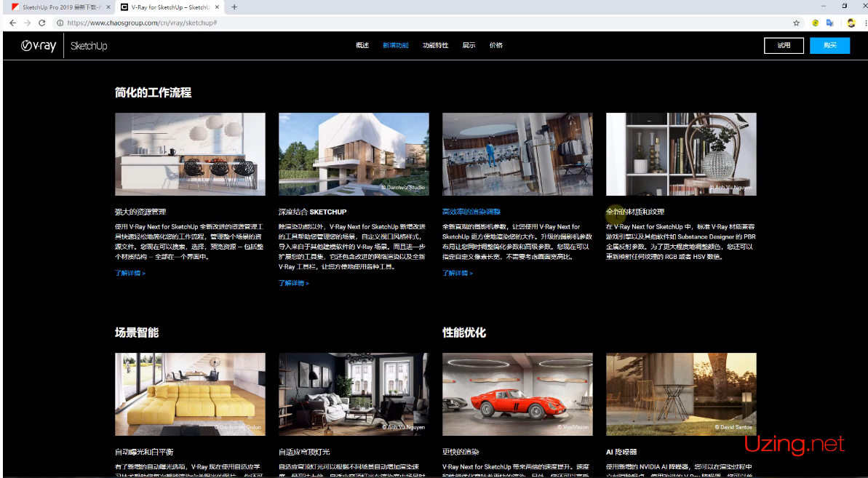
Task: Click 了解详情 under 强大的资源管理
Action: click(x=130, y=273)
